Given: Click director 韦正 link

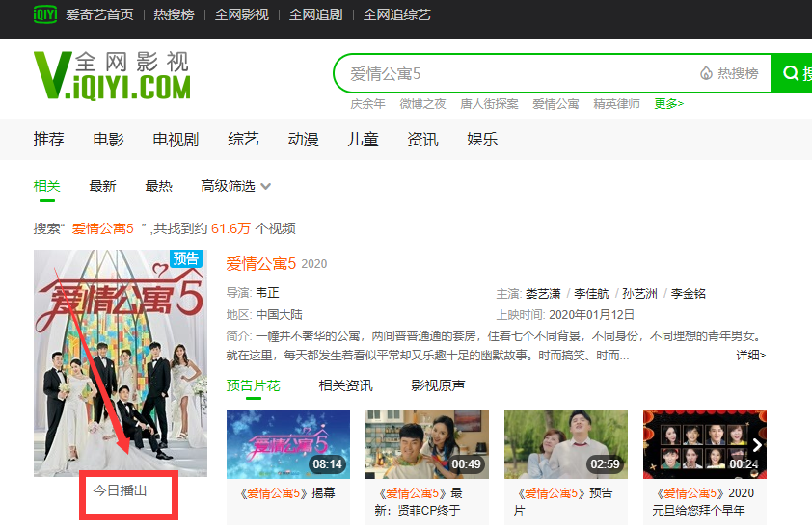Looking at the screenshot, I should click(268, 293).
